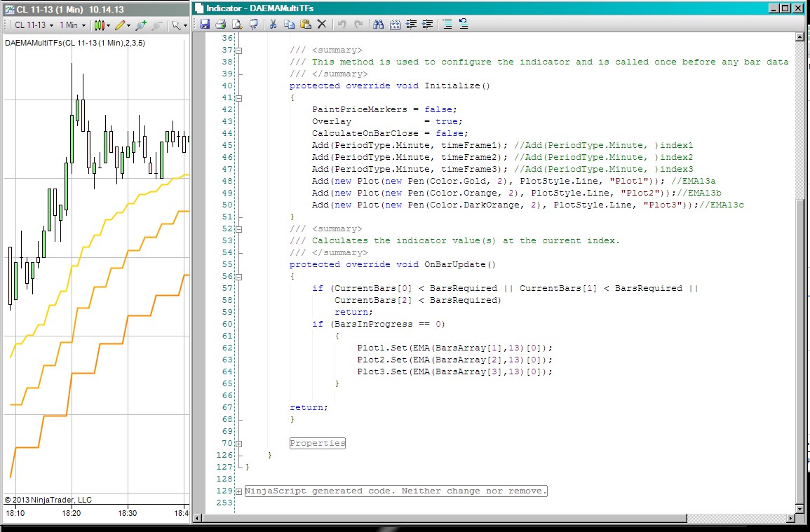Click the candlestick chart style icon
Viewport: 810px width, 532px height.
(100, 25)
